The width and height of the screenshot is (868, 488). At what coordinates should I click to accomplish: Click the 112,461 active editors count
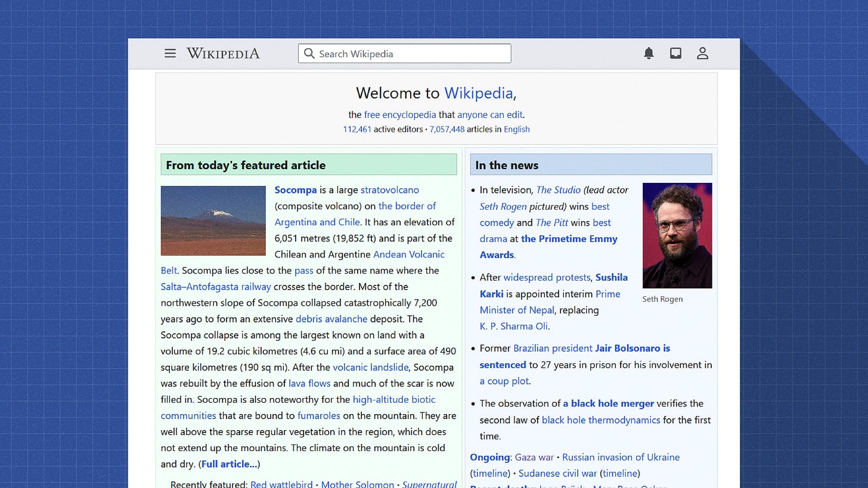pyautogui.click(x=357, y=129)
